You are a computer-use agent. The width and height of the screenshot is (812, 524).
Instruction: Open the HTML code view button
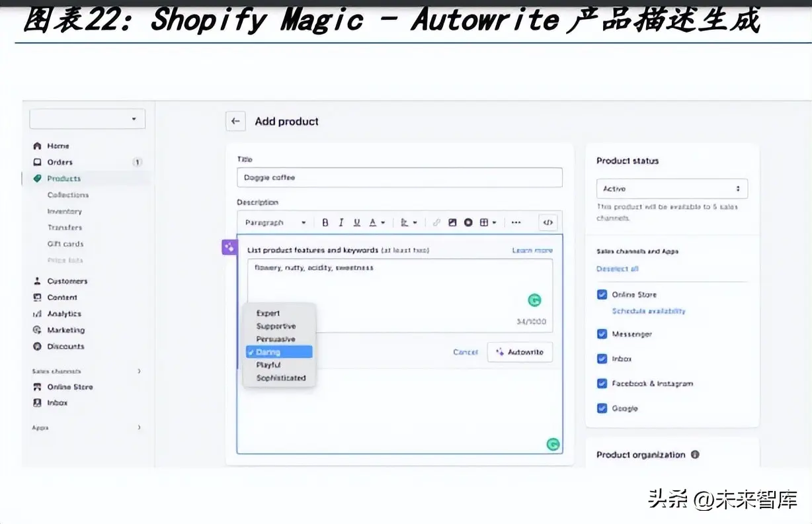click(x=548, y=223)
